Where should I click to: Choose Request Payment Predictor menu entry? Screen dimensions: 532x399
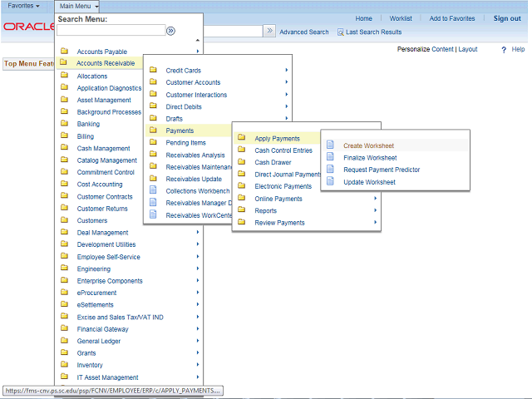[382, 170]
